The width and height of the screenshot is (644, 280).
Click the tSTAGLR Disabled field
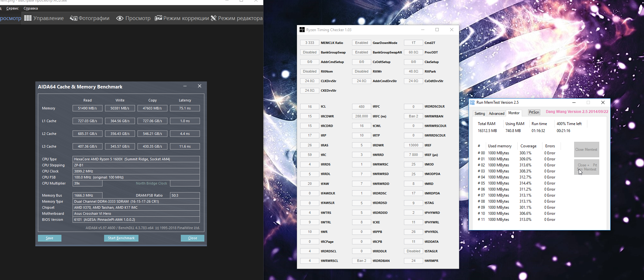(x=413, y=251)
